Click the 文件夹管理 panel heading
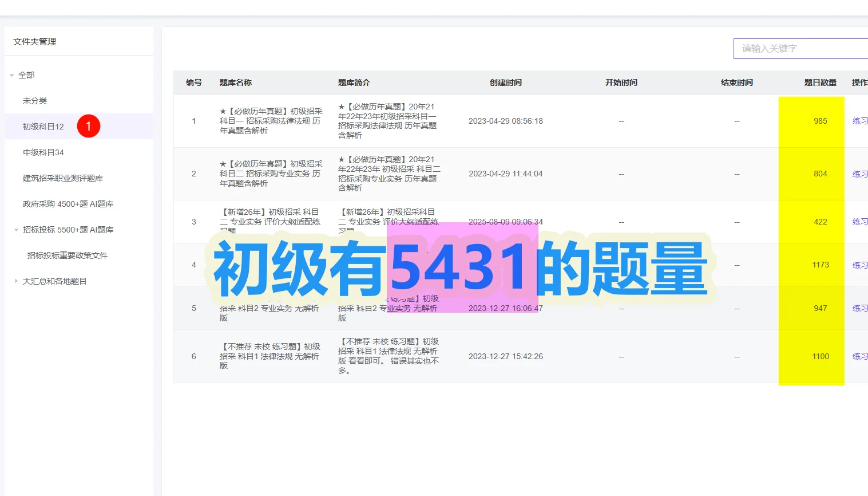 [33, 41]
